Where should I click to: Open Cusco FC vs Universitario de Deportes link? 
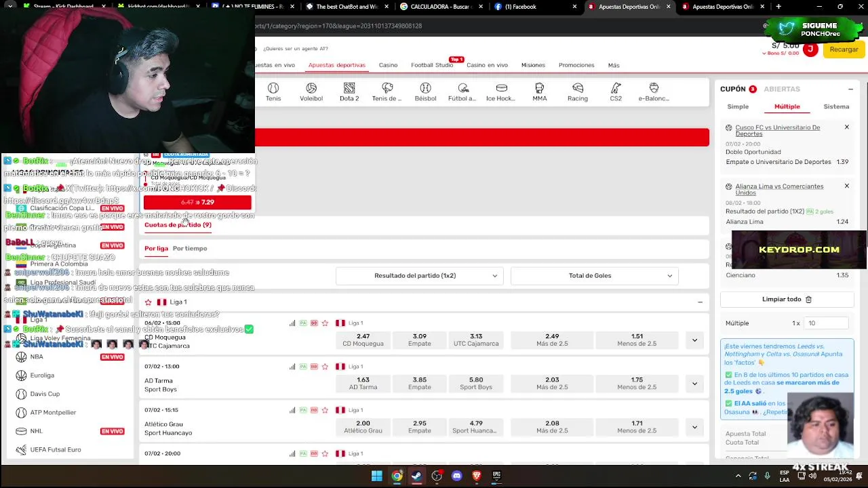click(x=778, y=130)
